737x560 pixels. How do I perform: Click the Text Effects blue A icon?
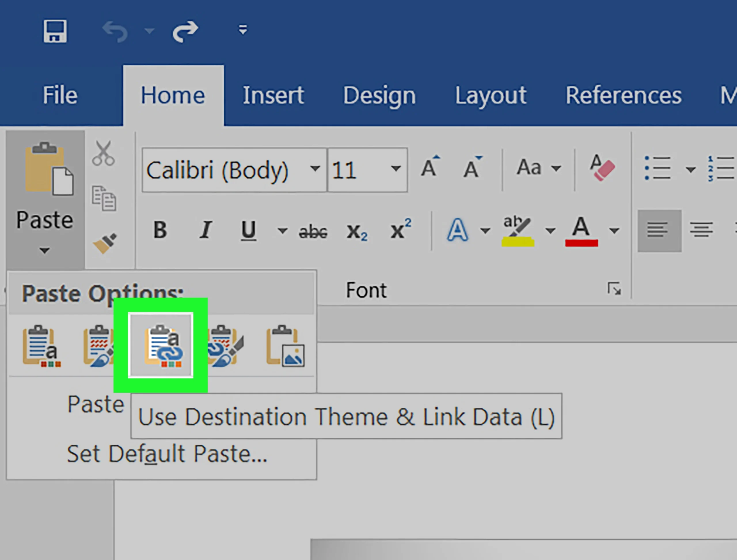tap(457, 230)
